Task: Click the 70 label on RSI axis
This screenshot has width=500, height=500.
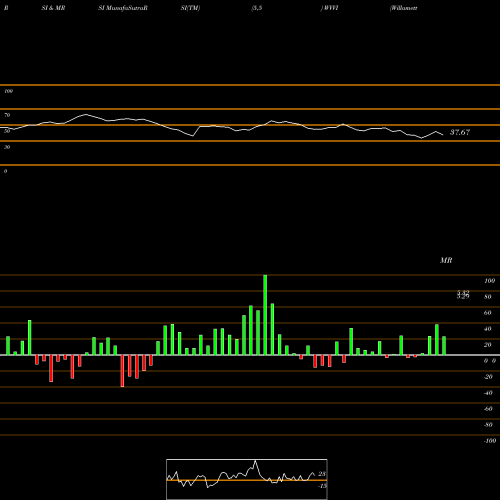Action: tap(7, 115)
